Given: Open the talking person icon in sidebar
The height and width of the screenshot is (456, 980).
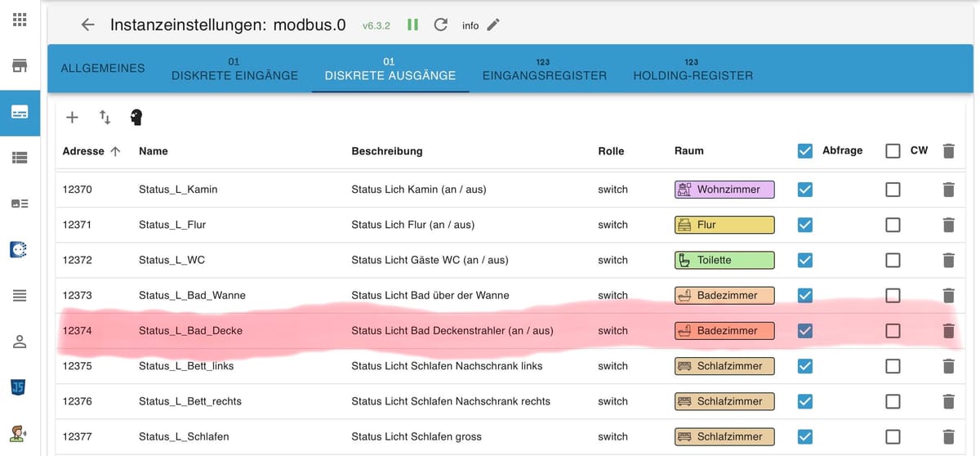Looking at the screenshot, I should click(20, 432).
